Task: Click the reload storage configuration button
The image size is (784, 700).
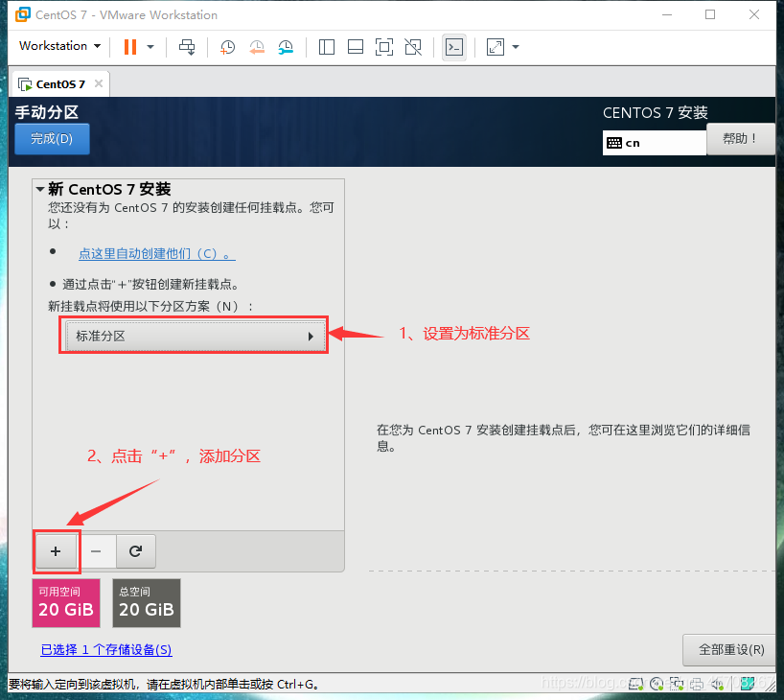Action: 135,551
